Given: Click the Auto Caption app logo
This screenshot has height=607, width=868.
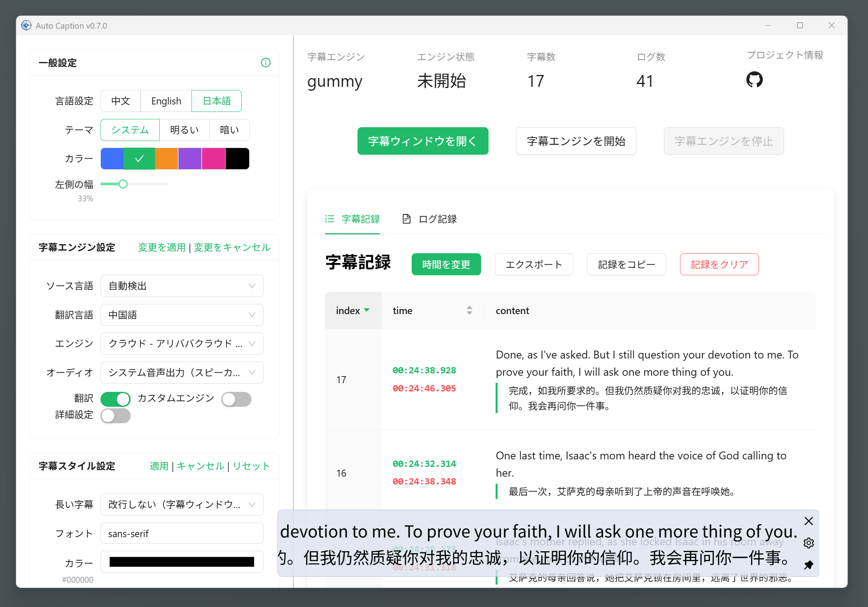Looking at the screenshot, I should pyautogui.click(x=26, y=26).
